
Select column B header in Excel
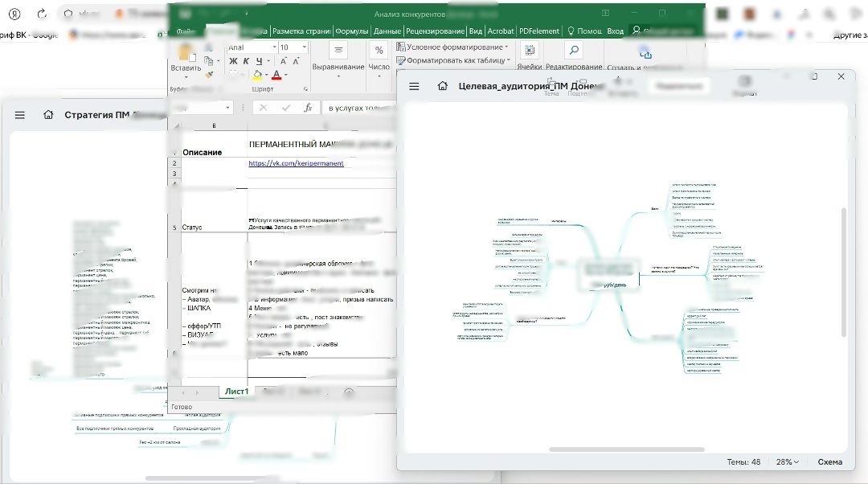(215, 125)
